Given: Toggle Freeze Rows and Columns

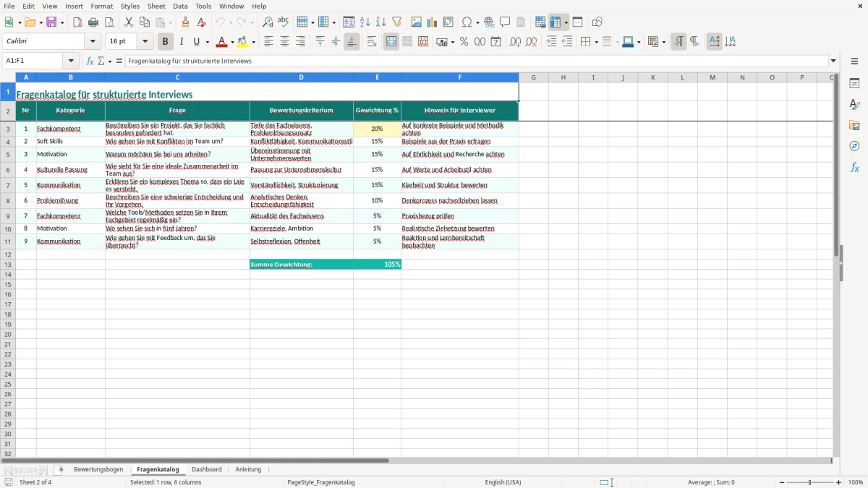Looking at the screenshot, I should (x=556, y=22).
